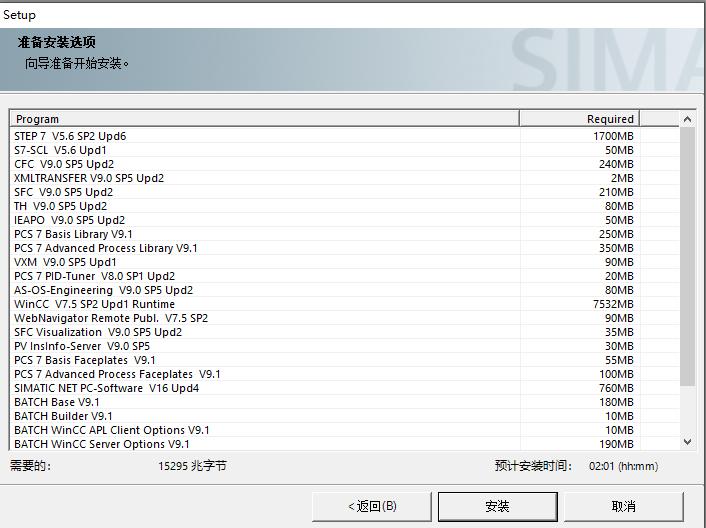Click the list's scroll up arrow
This screenshot has width=706, height=528.
pyautogui.click(x=687, y=119)
